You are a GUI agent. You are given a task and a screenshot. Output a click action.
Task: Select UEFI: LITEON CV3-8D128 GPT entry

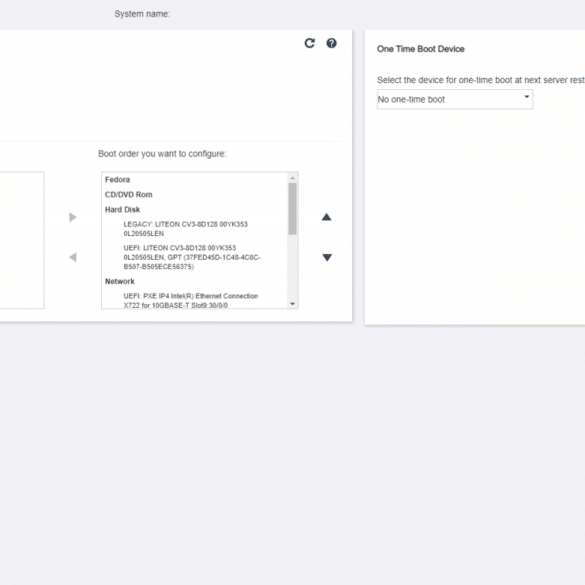[x=192, y=257]
